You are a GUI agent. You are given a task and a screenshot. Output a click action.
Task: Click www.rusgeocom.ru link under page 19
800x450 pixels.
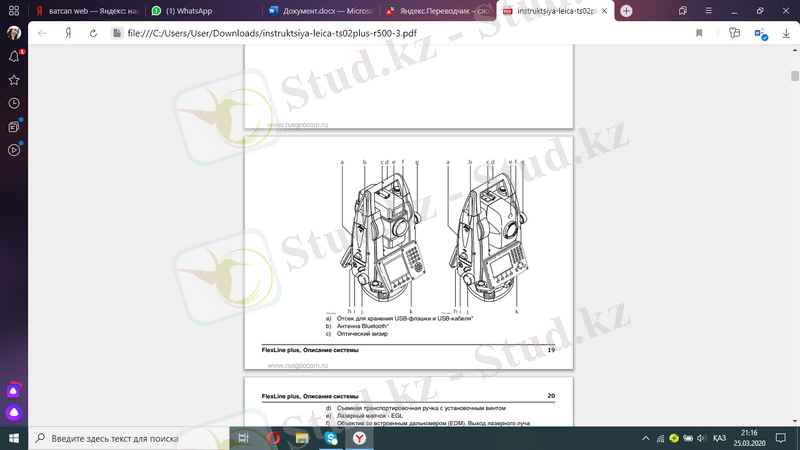pyautogui.click(x=298, y=365)
